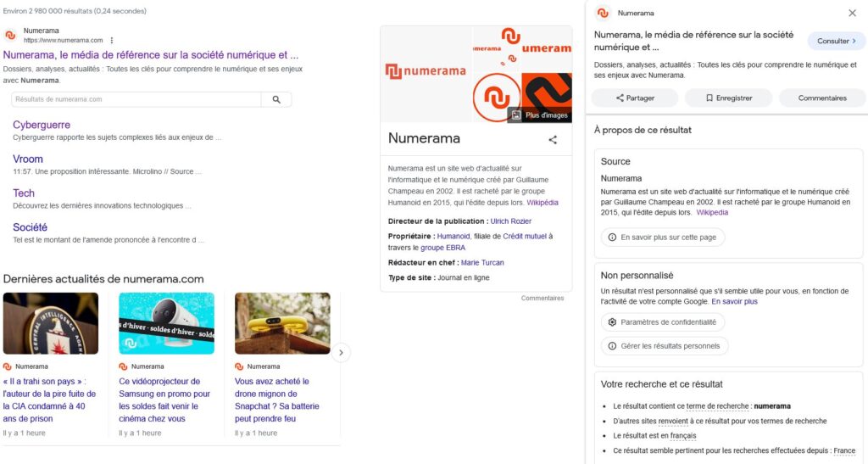Click the large numerama logo image in knowledge panel
The height and width of the screenshot is (464, 868).
click(426, 74)
